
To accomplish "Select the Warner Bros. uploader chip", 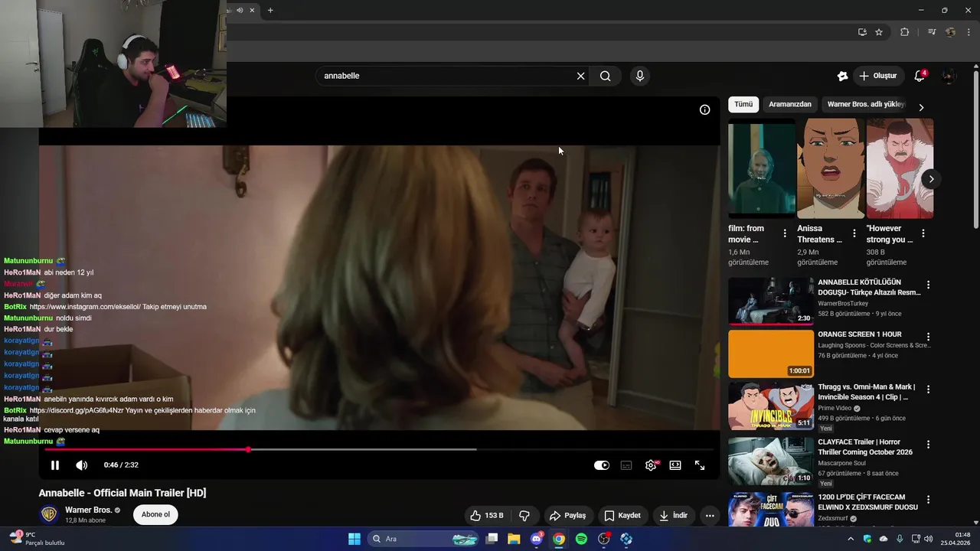I will pos(866,104).
